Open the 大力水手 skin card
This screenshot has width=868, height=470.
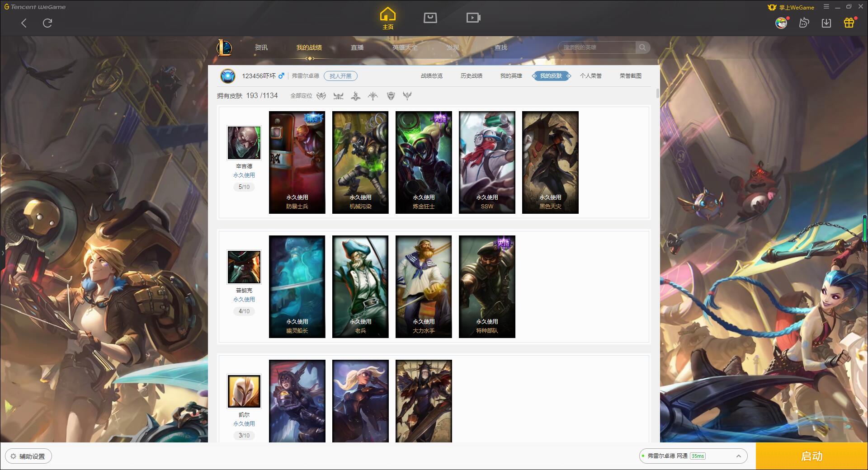pyautogui.click(x=424, y=287)
